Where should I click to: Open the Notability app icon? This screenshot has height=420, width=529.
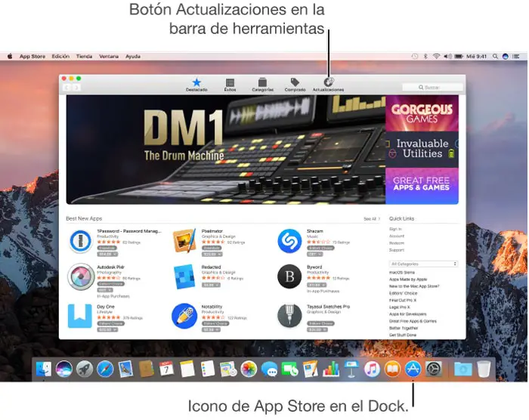tap(184, 316)
